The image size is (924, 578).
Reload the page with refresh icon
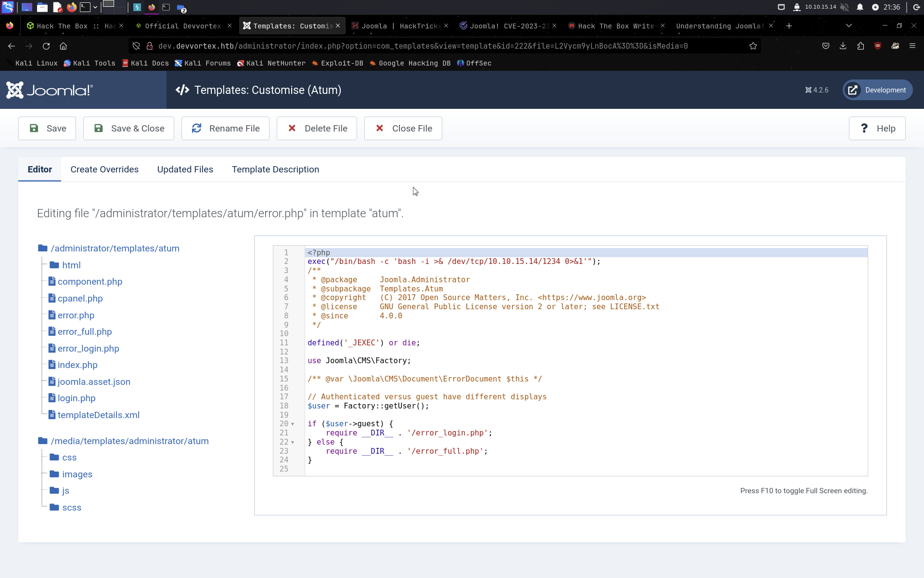(46, 46)
